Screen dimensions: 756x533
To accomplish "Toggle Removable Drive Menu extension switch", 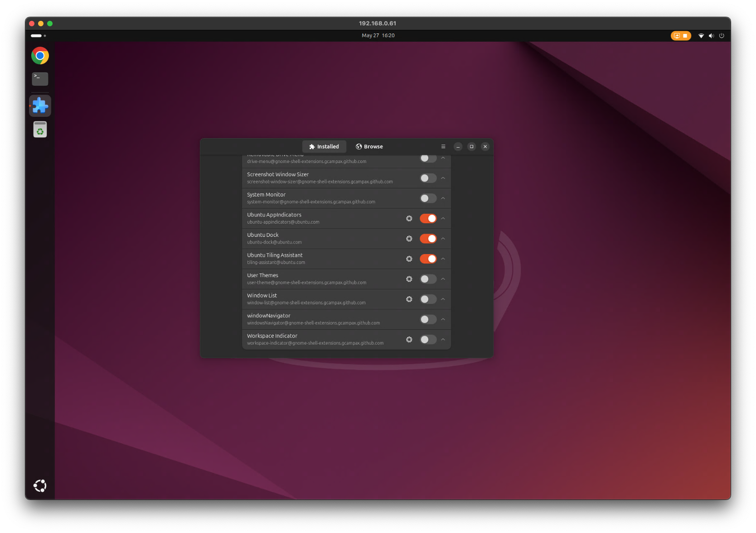I will (x=428, y=158).
